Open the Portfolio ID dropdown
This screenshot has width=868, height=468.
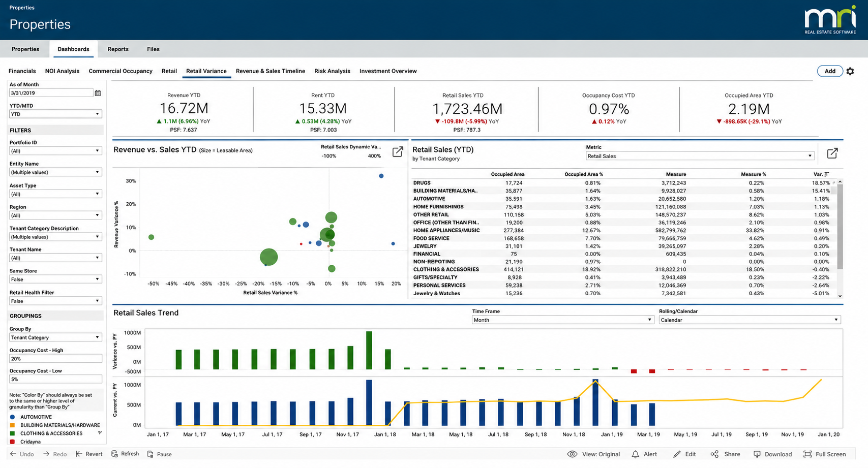[x=55, y=151]
